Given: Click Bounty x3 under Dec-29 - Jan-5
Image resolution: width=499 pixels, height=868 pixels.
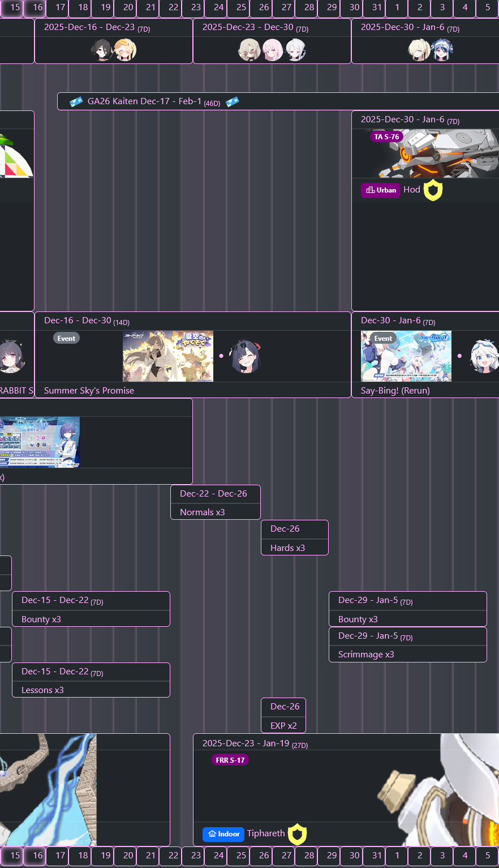Looking at the screenshot, I should 358,619.
